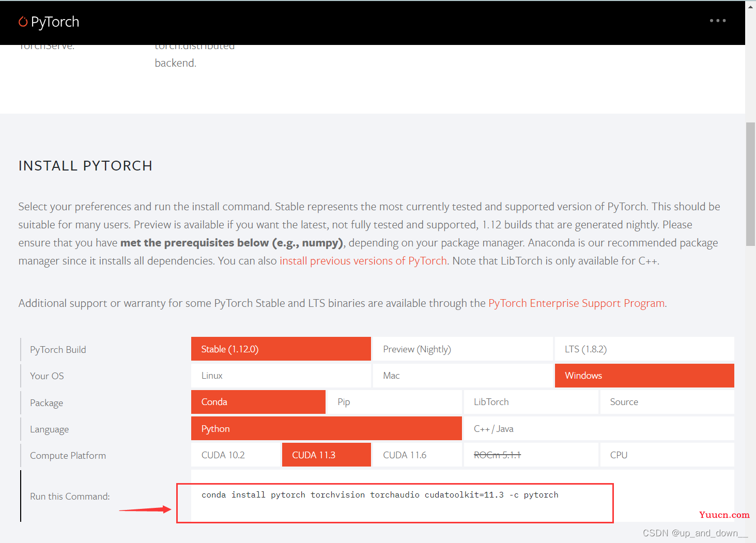Click bold 'met the prerequisites below' text
The image size is (756, 543).
(194, 243)
